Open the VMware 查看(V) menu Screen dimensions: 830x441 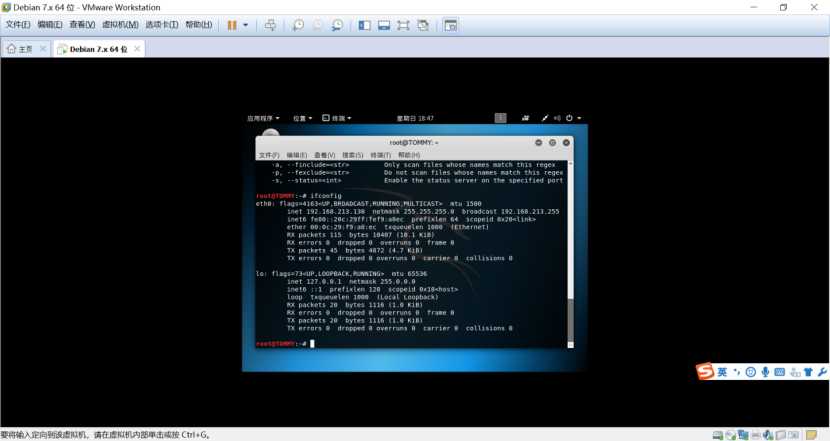pyautogui.click(x=82, y=25)
